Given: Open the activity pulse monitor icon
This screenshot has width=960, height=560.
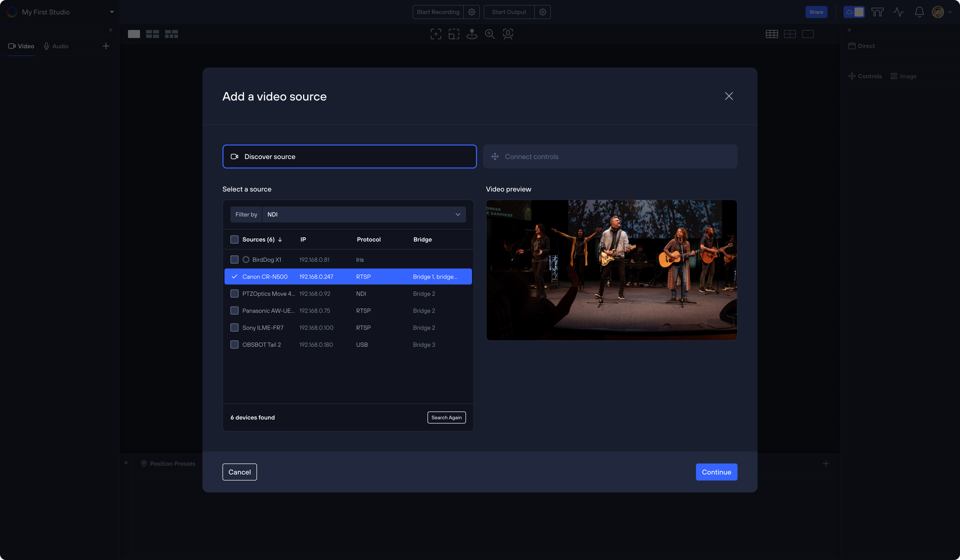Looking at the screenshot, I should click(898, 12).
